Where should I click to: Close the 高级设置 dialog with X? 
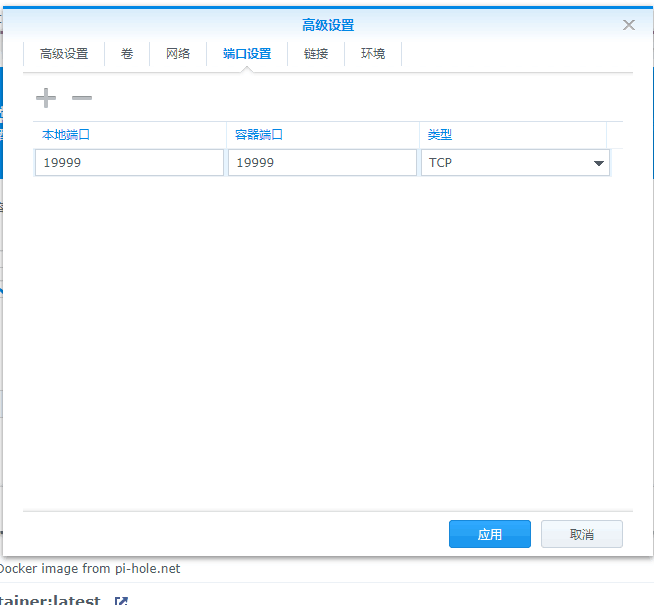(x=629, y=25)
